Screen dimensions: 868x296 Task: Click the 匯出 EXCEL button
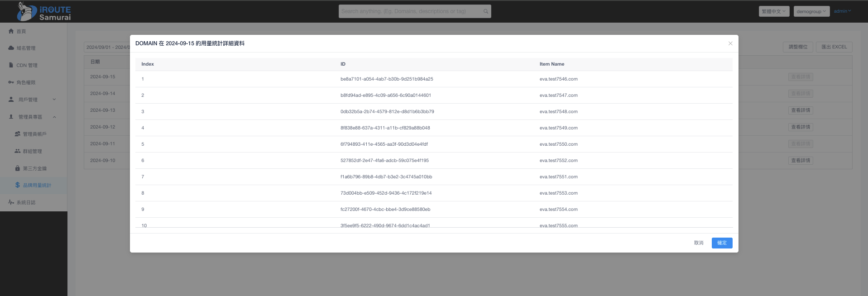[x=834, y=47]
